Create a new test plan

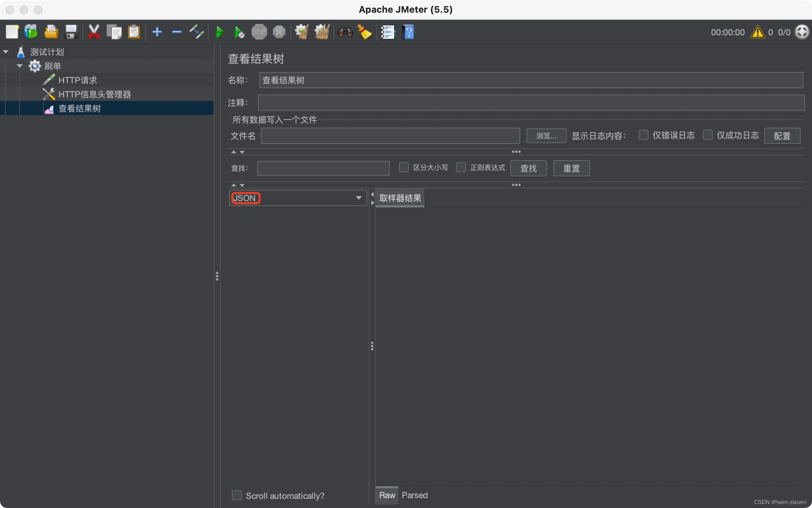click(x=12, y=32)
